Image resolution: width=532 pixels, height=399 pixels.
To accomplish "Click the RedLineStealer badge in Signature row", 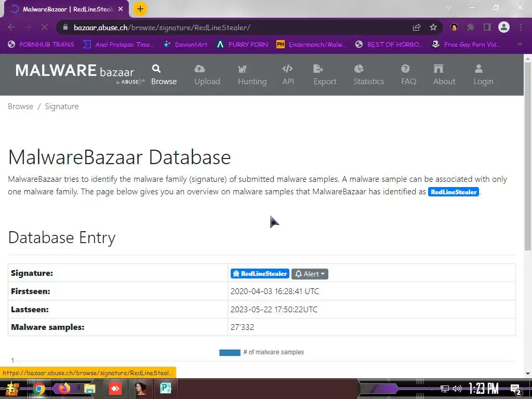I will (260, 274).
